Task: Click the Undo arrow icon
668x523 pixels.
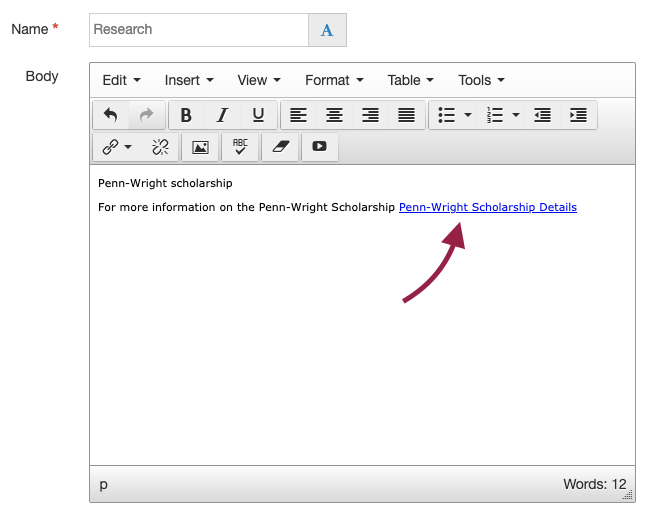Action: (111, 115)
